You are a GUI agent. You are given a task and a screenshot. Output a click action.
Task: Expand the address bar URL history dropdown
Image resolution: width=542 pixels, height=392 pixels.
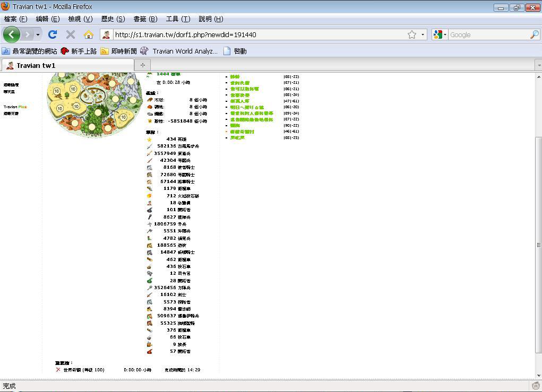pyautogui.click(x=423, y=34)
